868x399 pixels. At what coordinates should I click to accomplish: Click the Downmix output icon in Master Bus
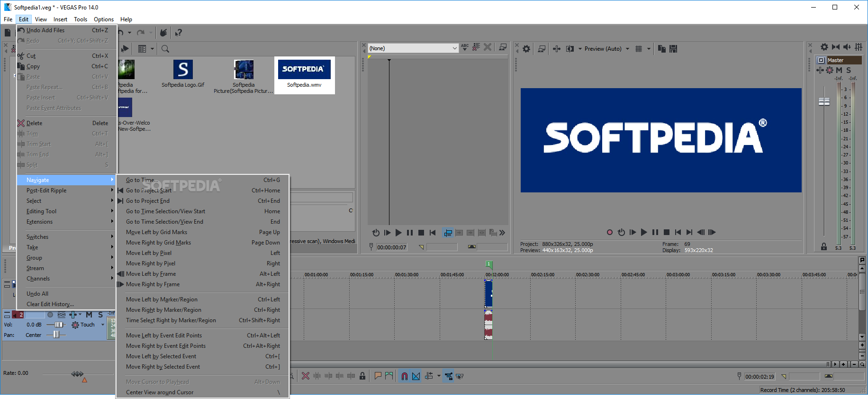pos(836,47)
